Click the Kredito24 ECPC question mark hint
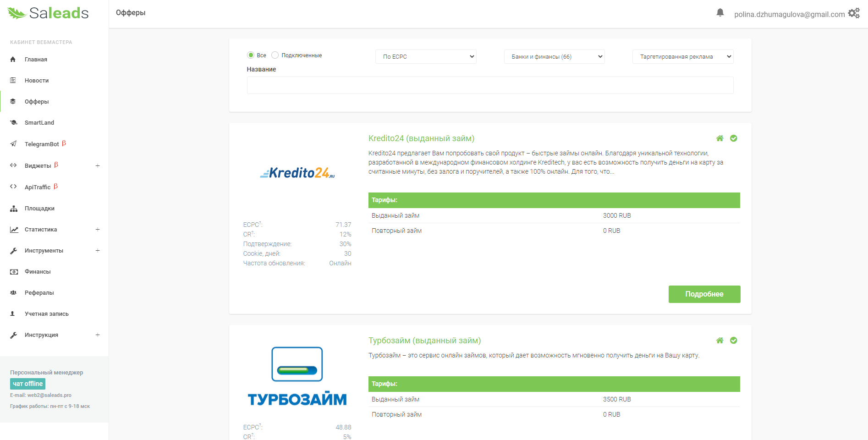Image resolution: width=868 pixels, height=440 pixels. pos(260,223)
